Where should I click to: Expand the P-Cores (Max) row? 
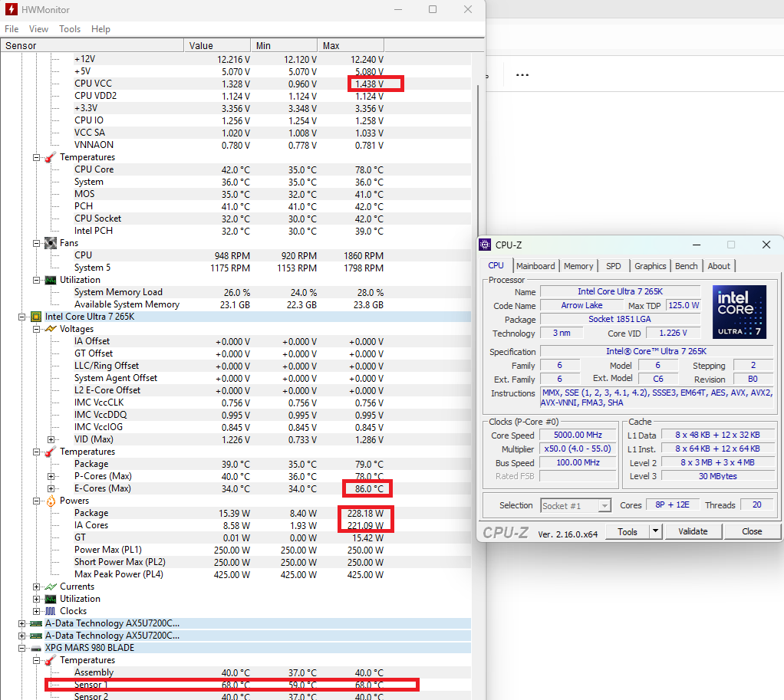pyautogui.click(x=51, y=477)
